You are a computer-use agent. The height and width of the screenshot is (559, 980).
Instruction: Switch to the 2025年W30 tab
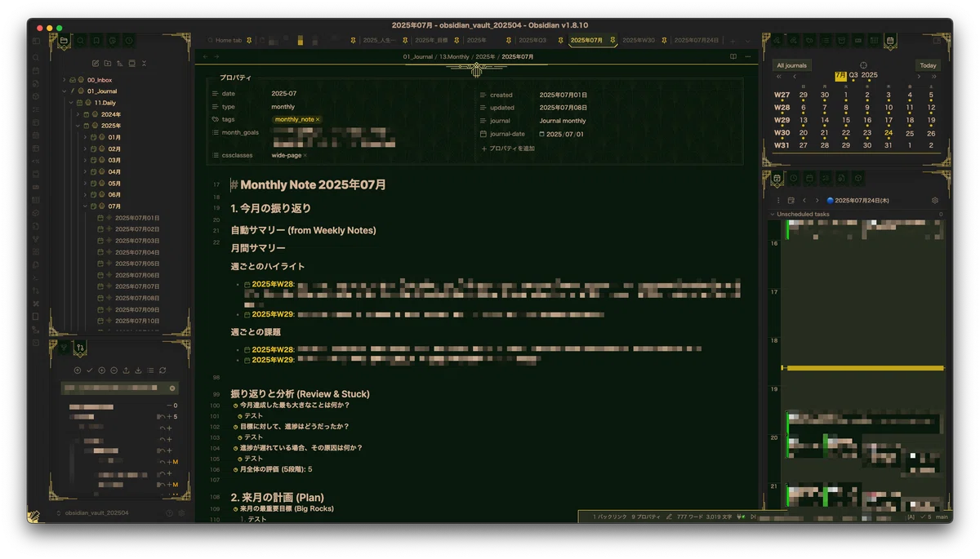[638, 40]
